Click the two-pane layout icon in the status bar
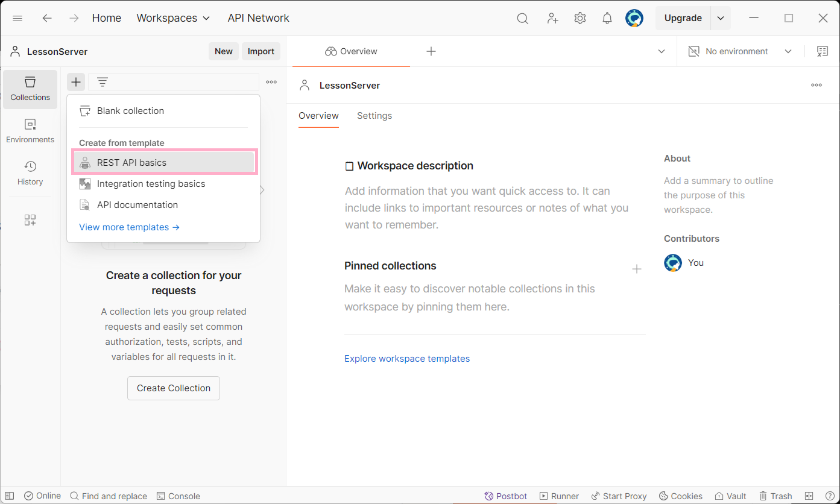840x504 pixels. [x=809, y=496]
